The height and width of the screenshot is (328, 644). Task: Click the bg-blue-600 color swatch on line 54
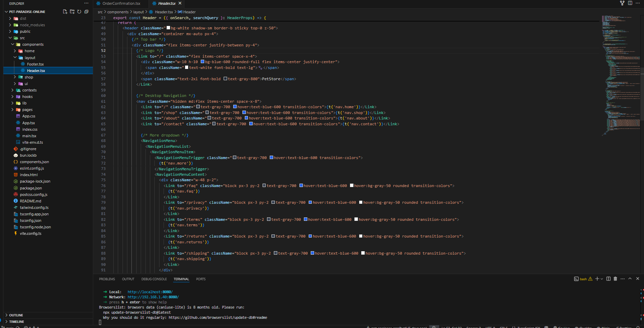tap(202, 62)
